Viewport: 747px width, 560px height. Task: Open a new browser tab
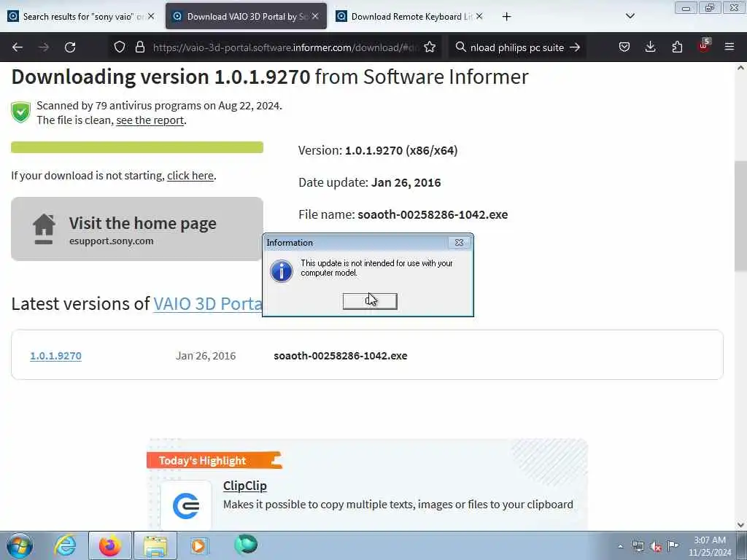506,17
